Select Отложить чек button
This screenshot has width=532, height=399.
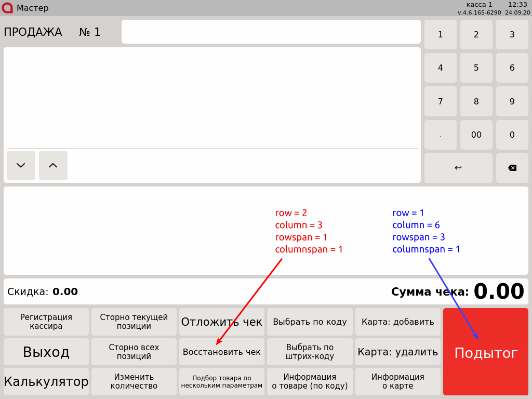coord(221,322)
